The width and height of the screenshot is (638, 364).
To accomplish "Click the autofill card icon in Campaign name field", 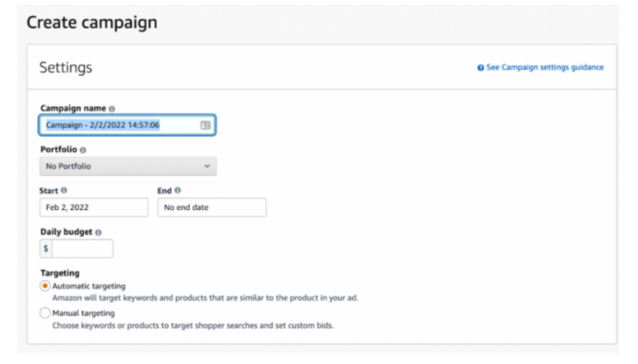I will click(206, 125).
